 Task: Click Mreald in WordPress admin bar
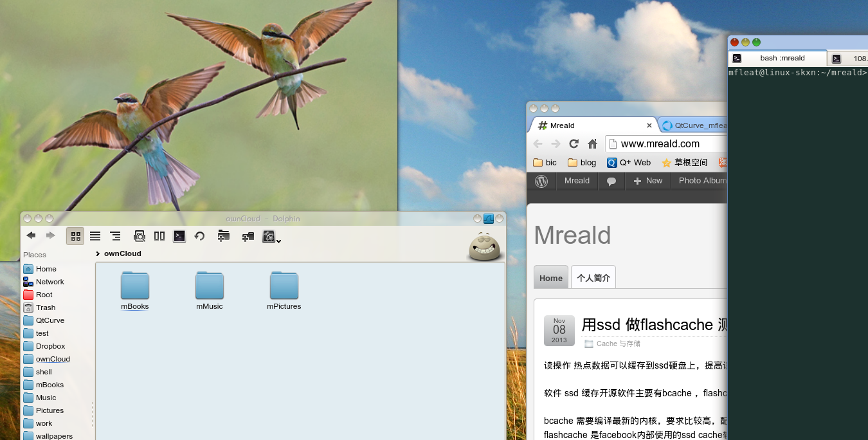(x=577, y=181)
